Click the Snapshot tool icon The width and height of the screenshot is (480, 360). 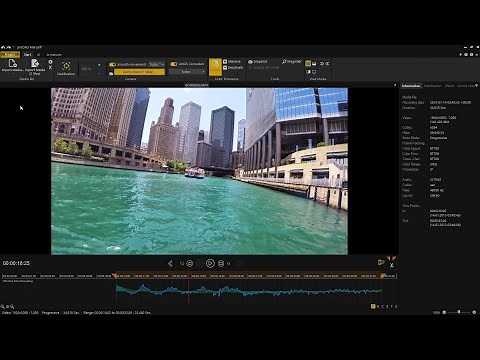point(250,62)
